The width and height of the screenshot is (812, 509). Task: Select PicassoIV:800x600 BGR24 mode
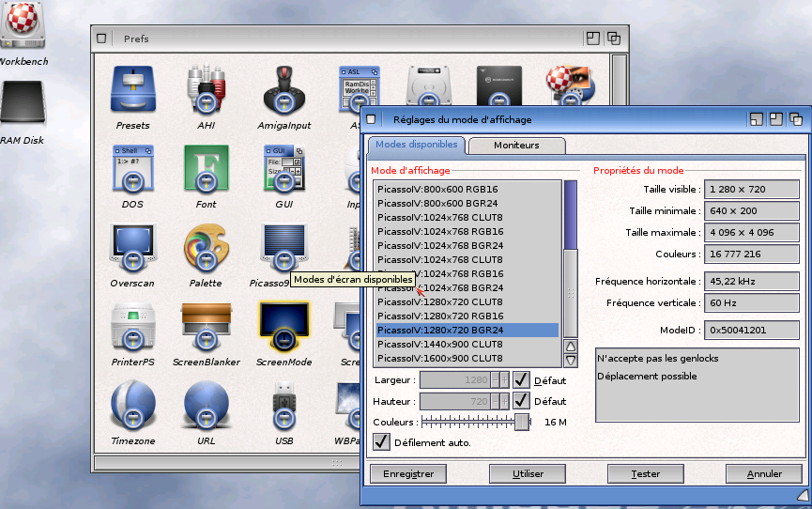pos(467,203)
